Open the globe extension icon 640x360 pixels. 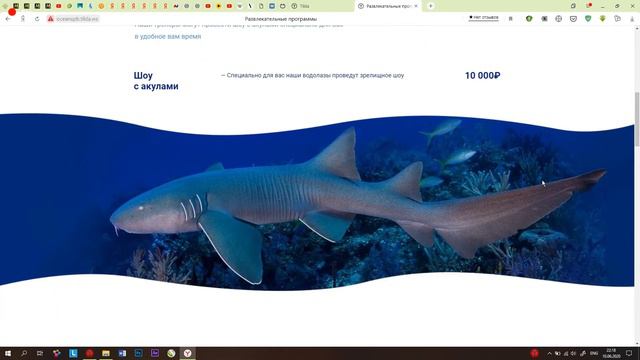click(558, 19)
